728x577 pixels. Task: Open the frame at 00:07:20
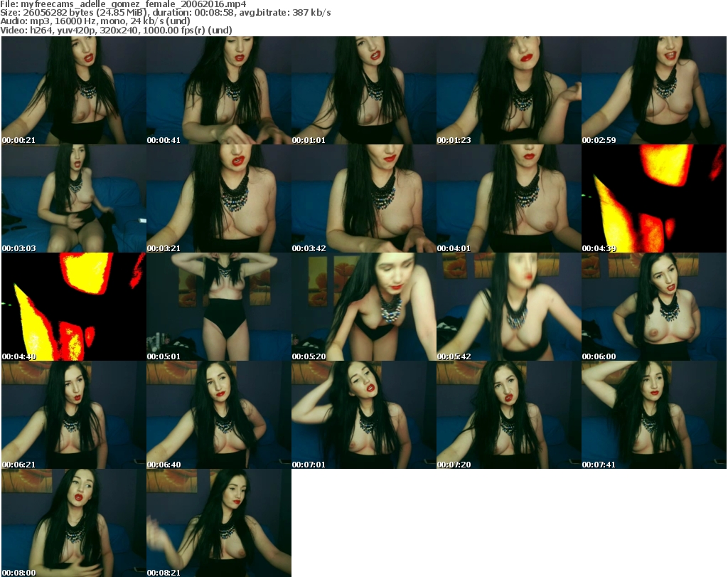coord(508,415)
